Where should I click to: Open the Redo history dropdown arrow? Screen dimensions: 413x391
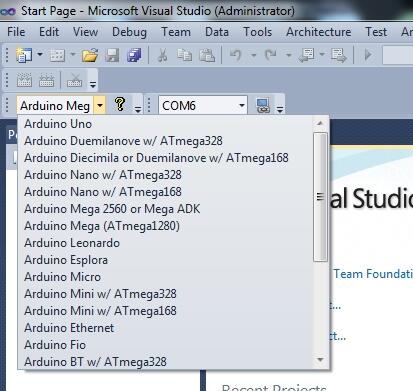(x=289, y=55)
